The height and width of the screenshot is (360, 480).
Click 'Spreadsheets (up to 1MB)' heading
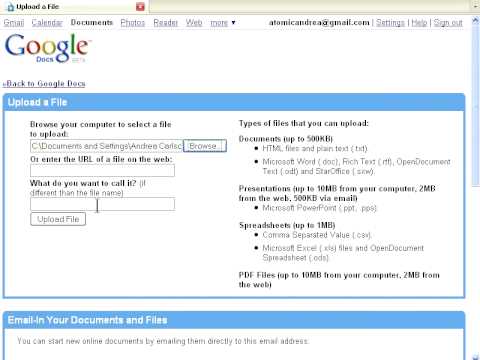click(x=287, y=225)
